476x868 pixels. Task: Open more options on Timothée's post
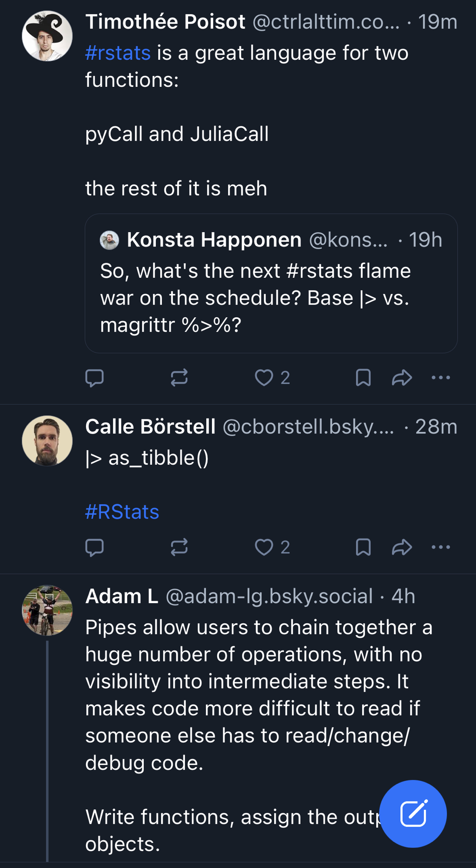(441, 378)
